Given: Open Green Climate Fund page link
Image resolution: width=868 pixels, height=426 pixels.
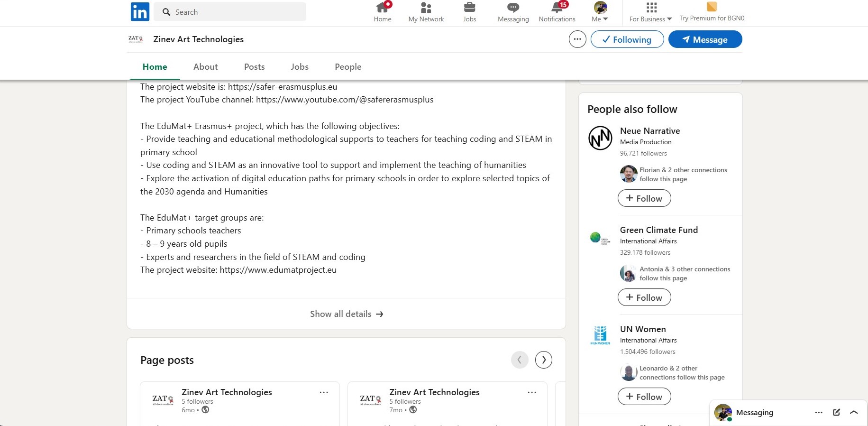Looking at the screenshot, I should coord(659,230).
